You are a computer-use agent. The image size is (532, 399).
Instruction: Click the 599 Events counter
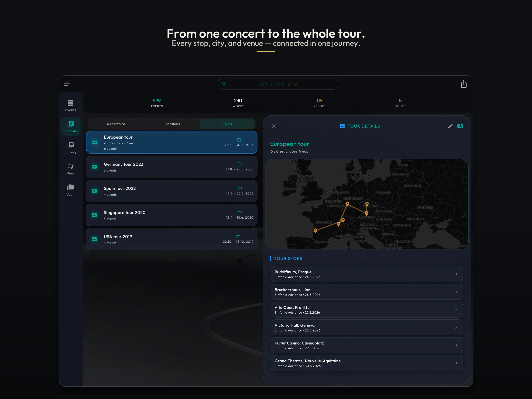[x=157, y=103]
